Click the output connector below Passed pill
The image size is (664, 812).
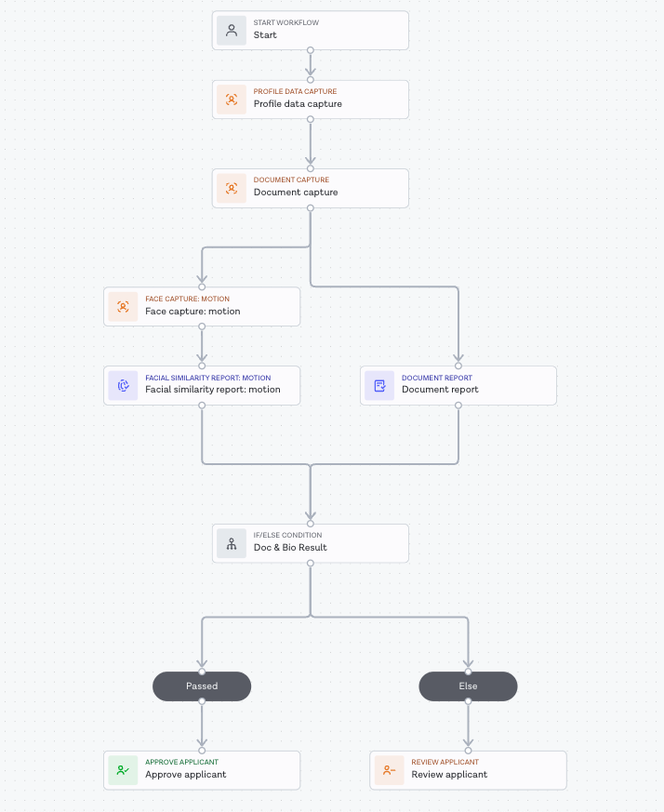(x=202, y=701)
